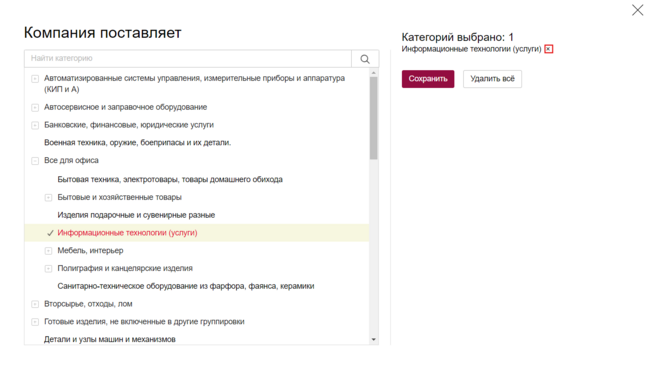Click Автосервисное и заправочное оборудование text

(125, 107)
